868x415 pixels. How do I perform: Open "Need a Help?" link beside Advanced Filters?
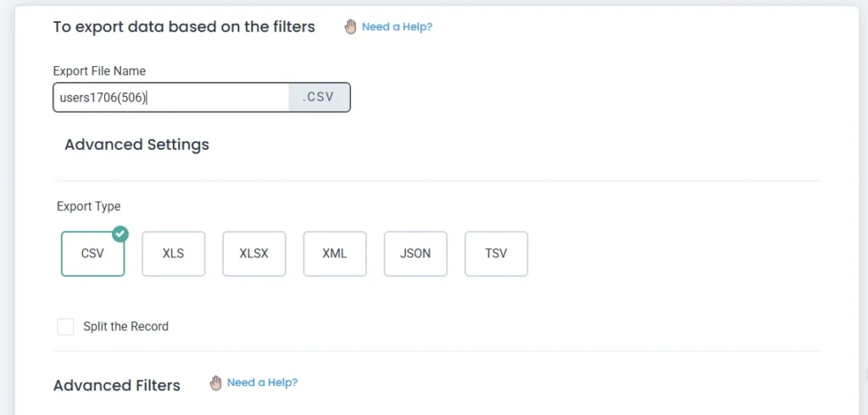[262, 383]
